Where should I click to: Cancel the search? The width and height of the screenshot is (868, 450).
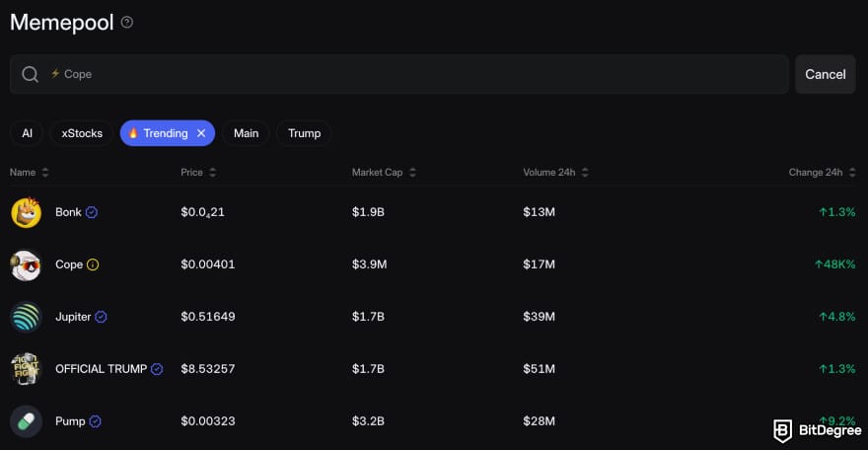click(825, 74)
